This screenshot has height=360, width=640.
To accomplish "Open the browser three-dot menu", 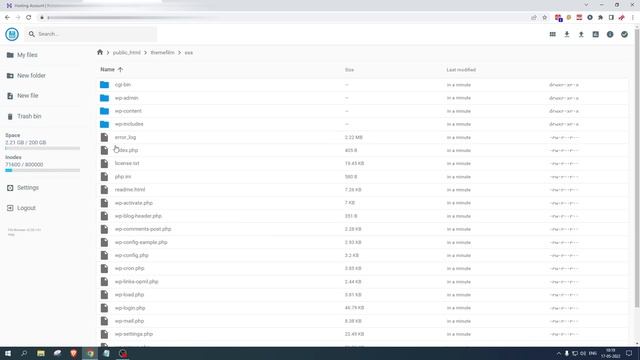I will [633, 18].
